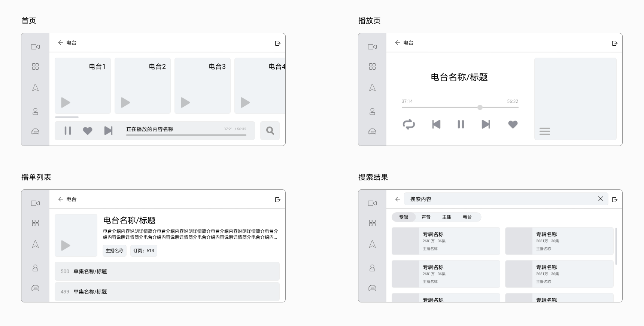Screen dimensions: 644x326
Task: Play the 电台1 card
Action: pos(66,103)
